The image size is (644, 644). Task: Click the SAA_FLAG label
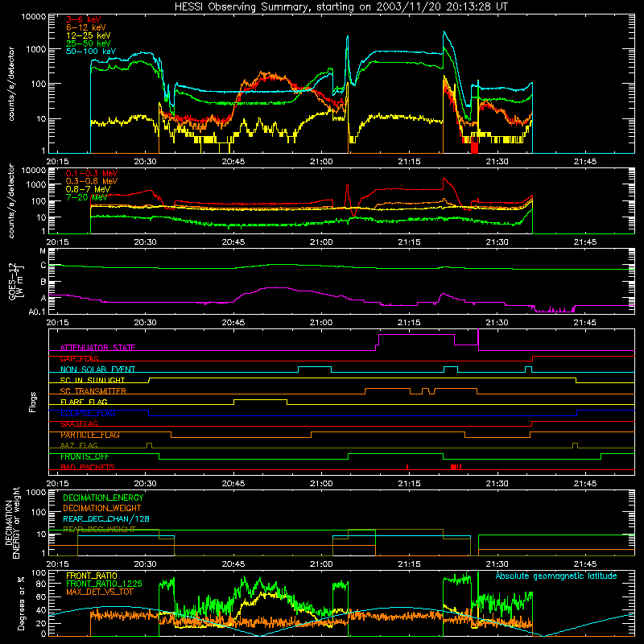[x=79, y=424]
